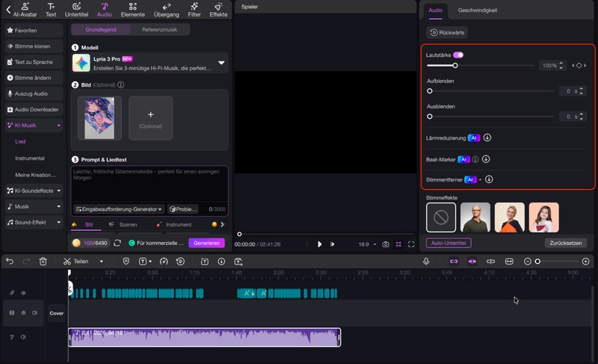Expand the Lyria 3 Pro model dropdown
The height and width of the screenshot is (364, 598).
pos(221,63)
